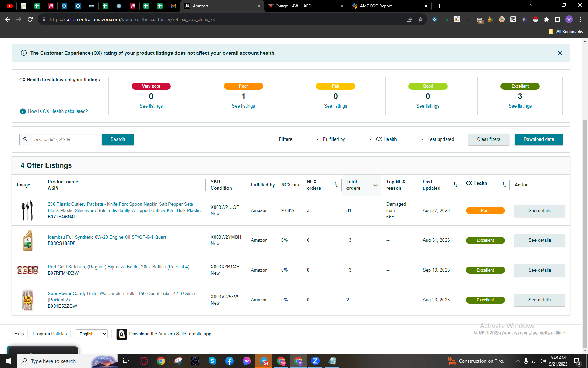Launch Opera from the taskbar
Image resolution: width=588 pixels, height=368 pixels.
(x=144, y=361)
